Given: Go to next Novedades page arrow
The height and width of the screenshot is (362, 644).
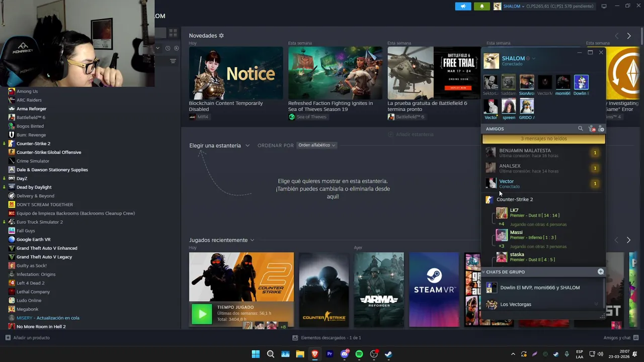Looking at the screenshot, I should [x=628, y=36].
